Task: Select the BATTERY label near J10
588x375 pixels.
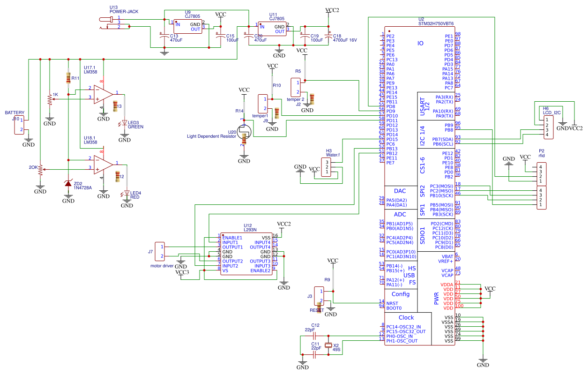Action: pos(14,112)
